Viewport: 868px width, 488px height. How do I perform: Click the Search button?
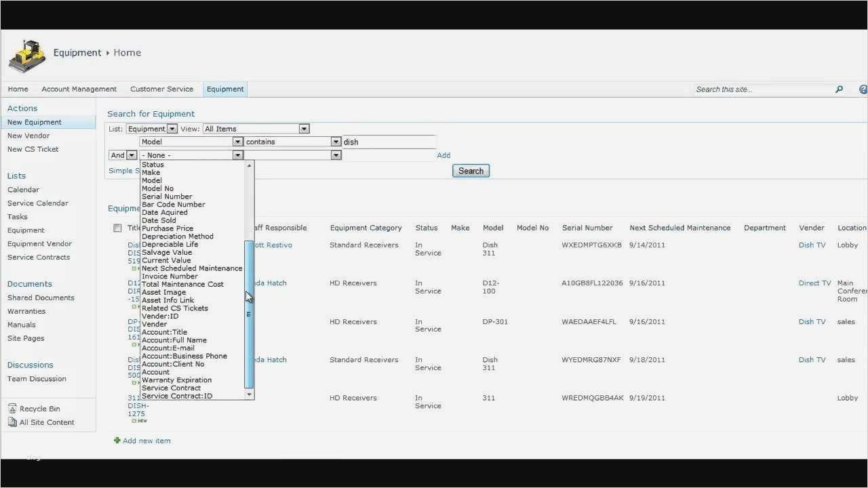pos(471,171)
